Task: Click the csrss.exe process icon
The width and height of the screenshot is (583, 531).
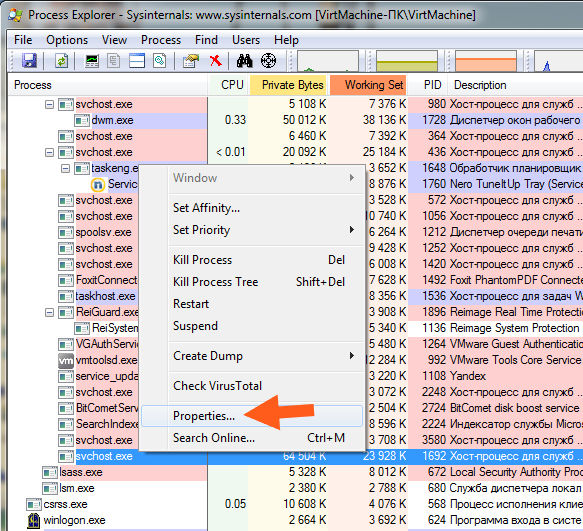Action: coord(34,504)
